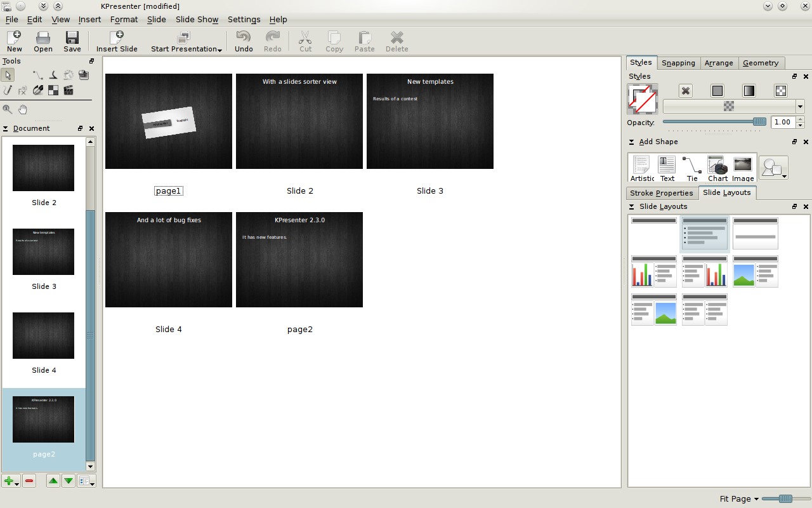Click the Opacity slider handle
This screenshot has width=812, height=508.
(x=759, y=122)
